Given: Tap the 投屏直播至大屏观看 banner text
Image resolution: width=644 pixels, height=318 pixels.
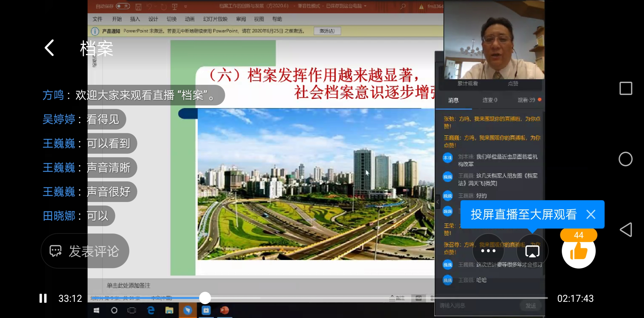Looking at the screenshot, I should (523, 214).
